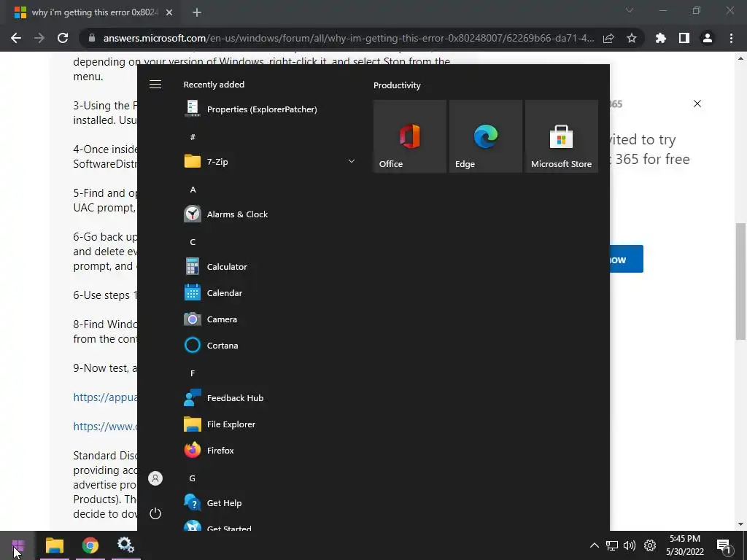Toggle Chrome side panel
747x560 pixels.
[x=684, y=38]
